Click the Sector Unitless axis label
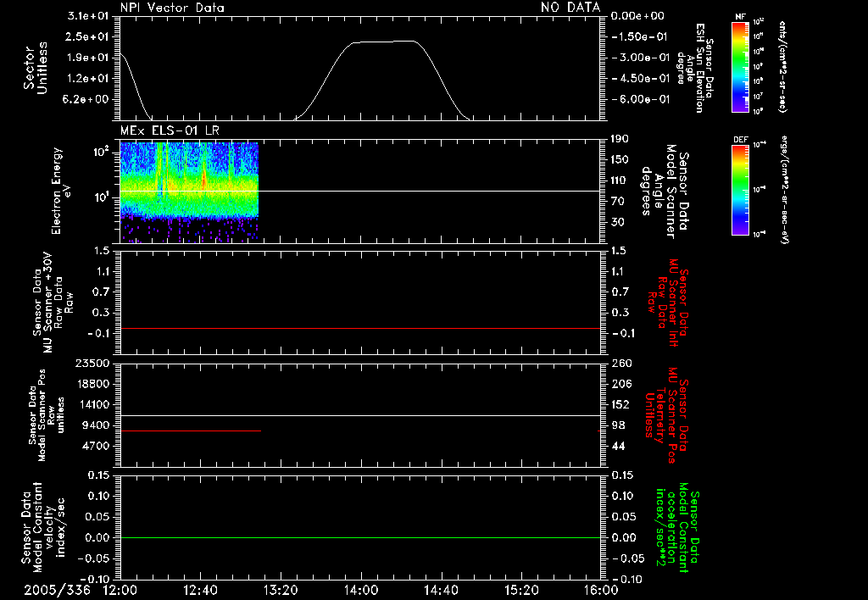This screenshot has width=868, height=600. (36, 68)
